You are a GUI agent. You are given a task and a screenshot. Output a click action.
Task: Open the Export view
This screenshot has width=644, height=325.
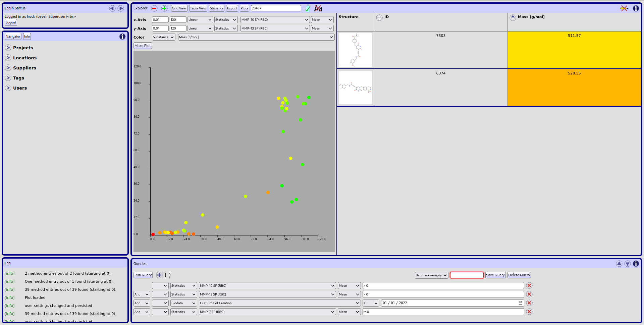[232, 8]
